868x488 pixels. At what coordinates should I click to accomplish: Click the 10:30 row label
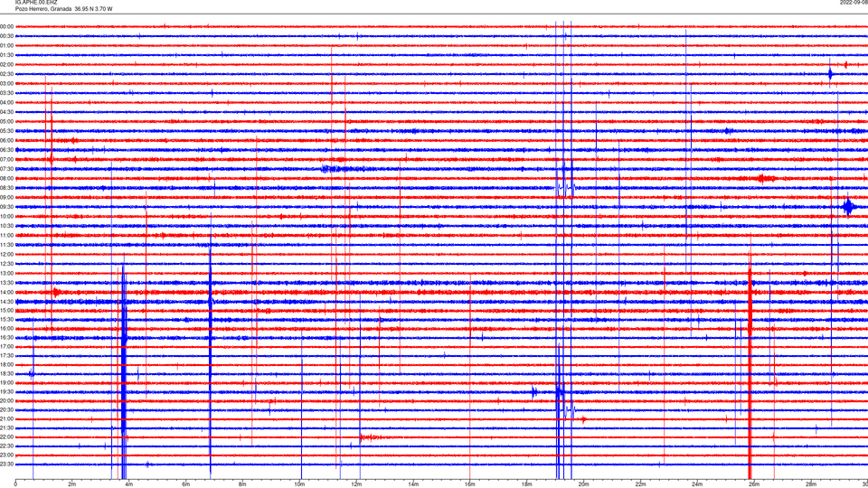[x=6, y=226]
